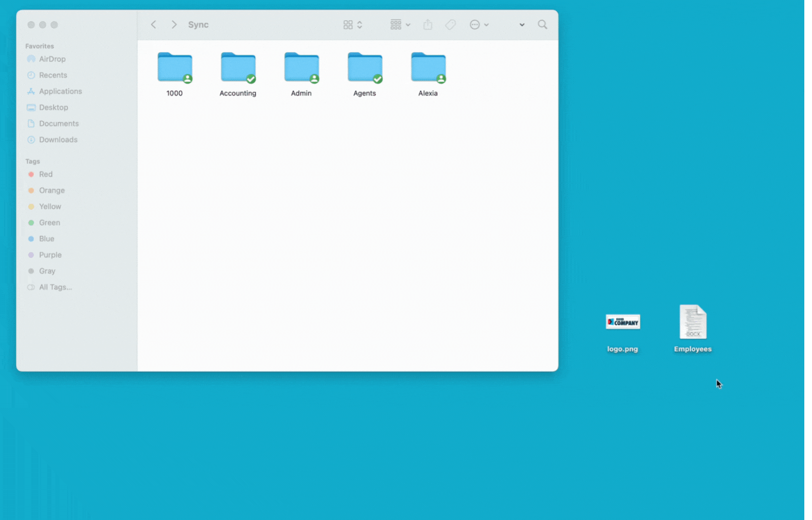This screenshot has height=520, width=812.
Task: Filter by the Red tag
Action: coord(46,174)
